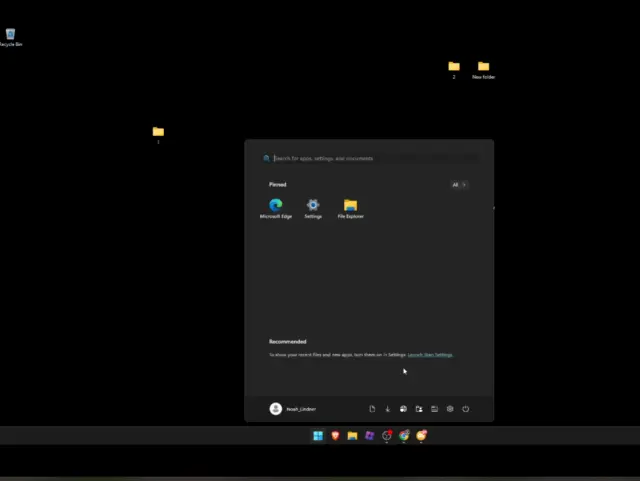Open the yellow smiley app on taskbar
The image size is (640, 481).
coord(421,436)
